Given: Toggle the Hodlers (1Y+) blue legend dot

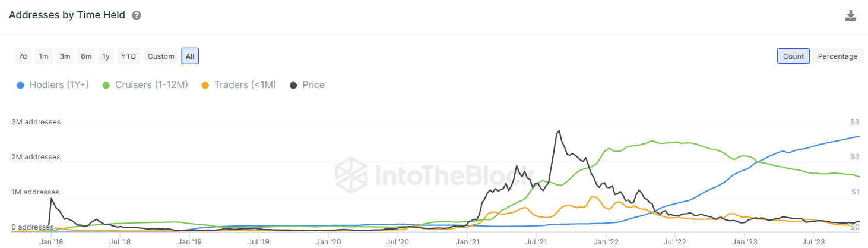Looking at the screenshot, I should click(x=20, y=85).
